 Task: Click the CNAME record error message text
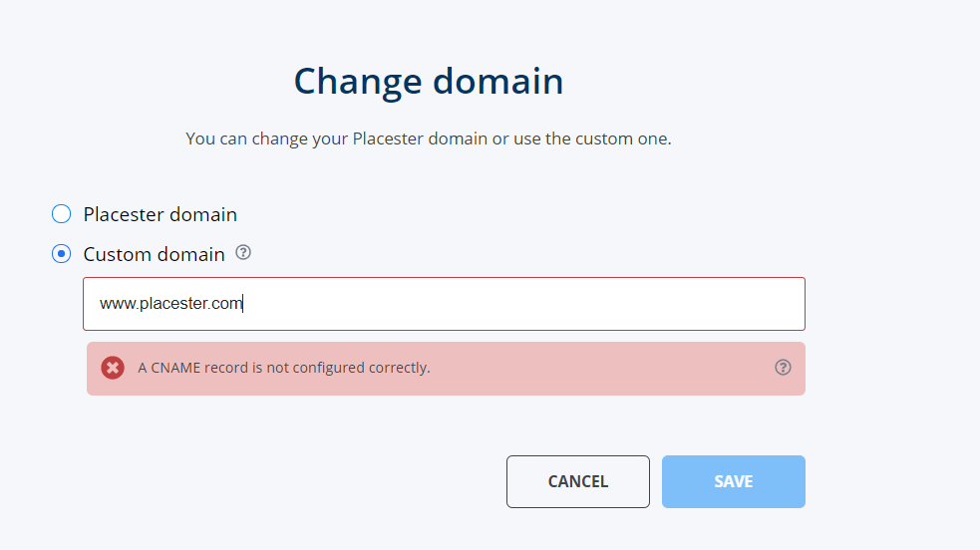(x=284, y=368)
